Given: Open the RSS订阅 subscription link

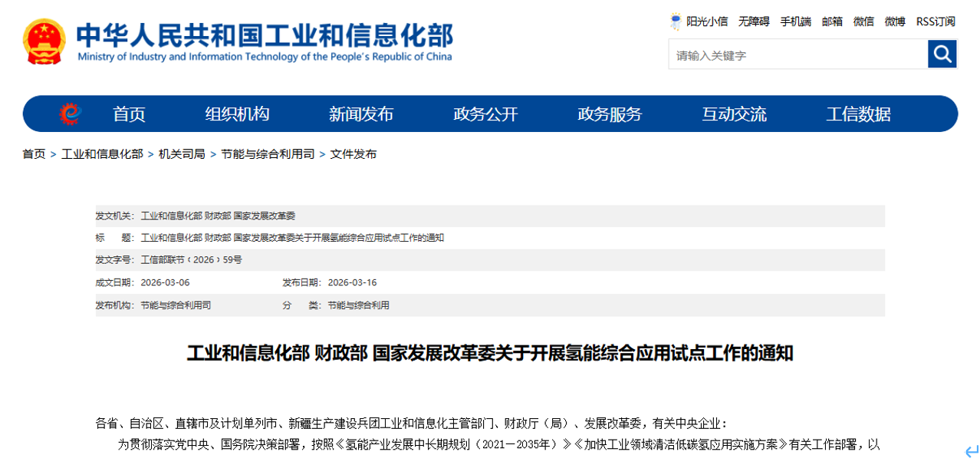Looking at the screenshot, I should tap(936, 21).
